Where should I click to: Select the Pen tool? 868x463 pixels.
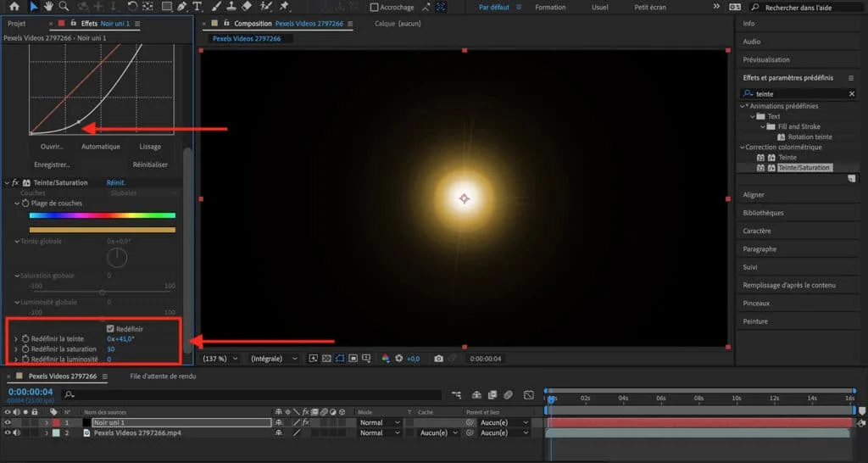(x=181, y=7)
